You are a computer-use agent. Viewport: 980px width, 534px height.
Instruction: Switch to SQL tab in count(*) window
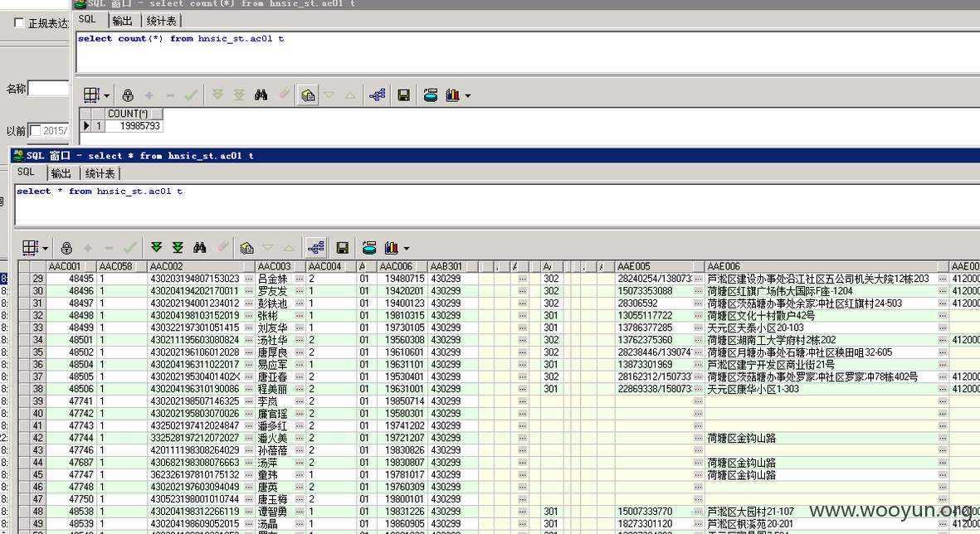(87, 19)
